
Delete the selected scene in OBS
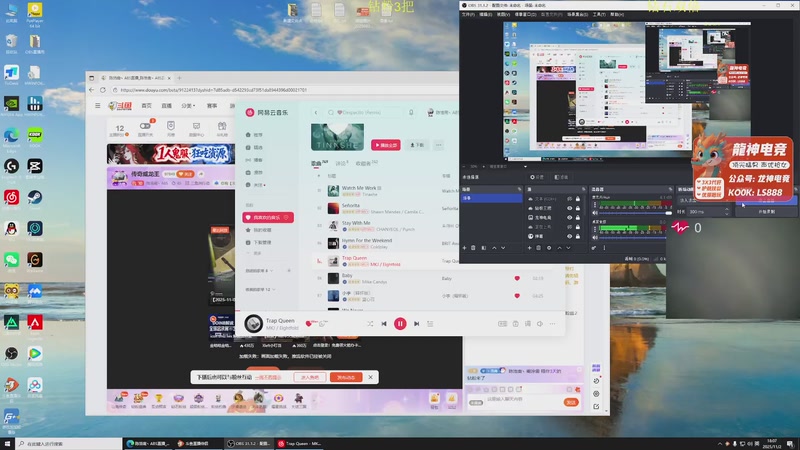point(473,248)
